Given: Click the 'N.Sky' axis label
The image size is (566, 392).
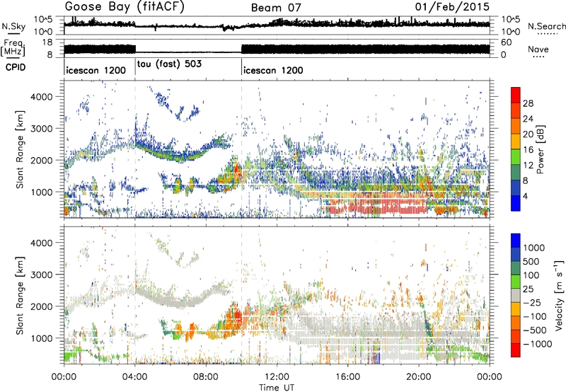Looking at the screenshot, I should [13, 26].
